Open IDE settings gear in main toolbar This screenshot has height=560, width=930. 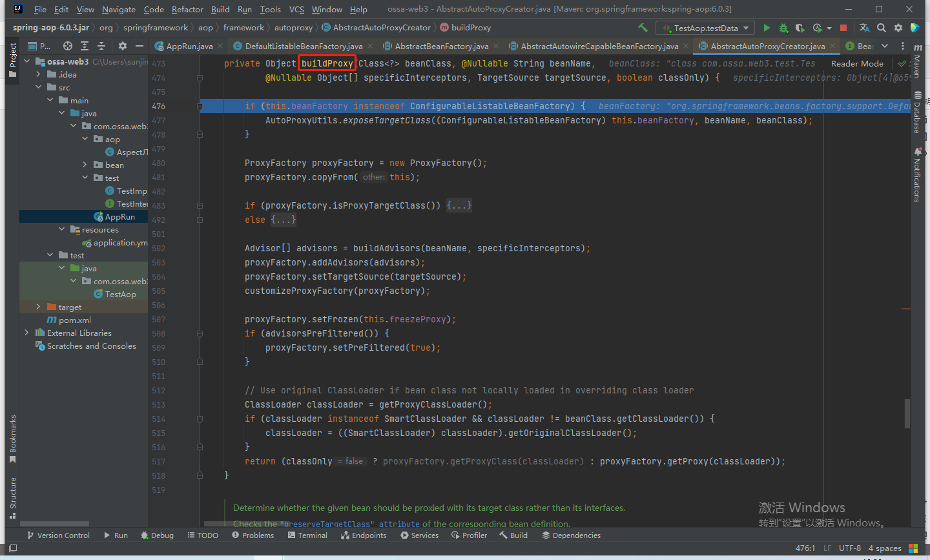(898, 28)
